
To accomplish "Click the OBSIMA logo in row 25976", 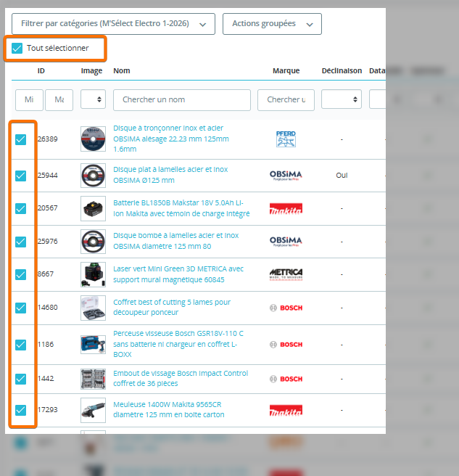I will tap(286, 242).
